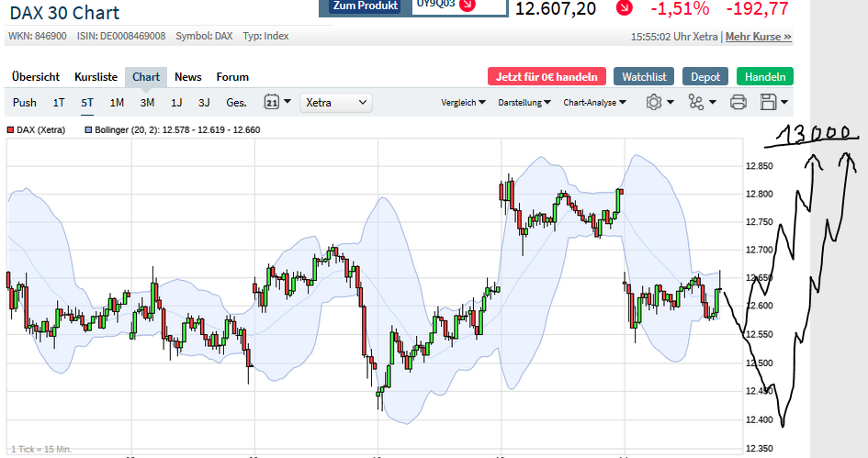
Task: Print the chart with printer icon
Action: point(738,102)
